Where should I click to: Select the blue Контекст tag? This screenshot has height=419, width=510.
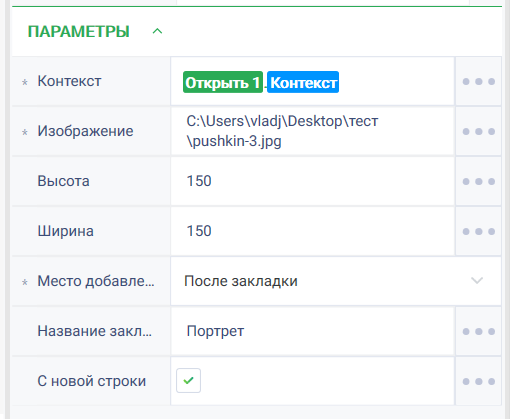tap(303, 82)
